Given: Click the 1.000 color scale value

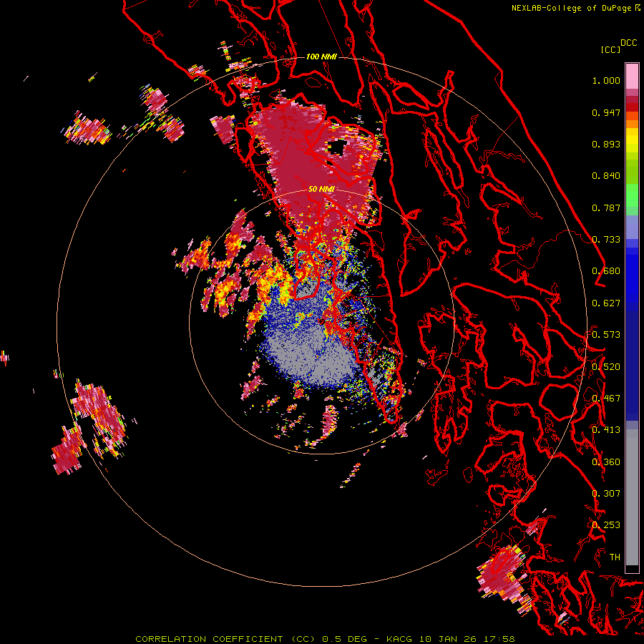Looking at the screenshot, I should [x=606, y=80].
